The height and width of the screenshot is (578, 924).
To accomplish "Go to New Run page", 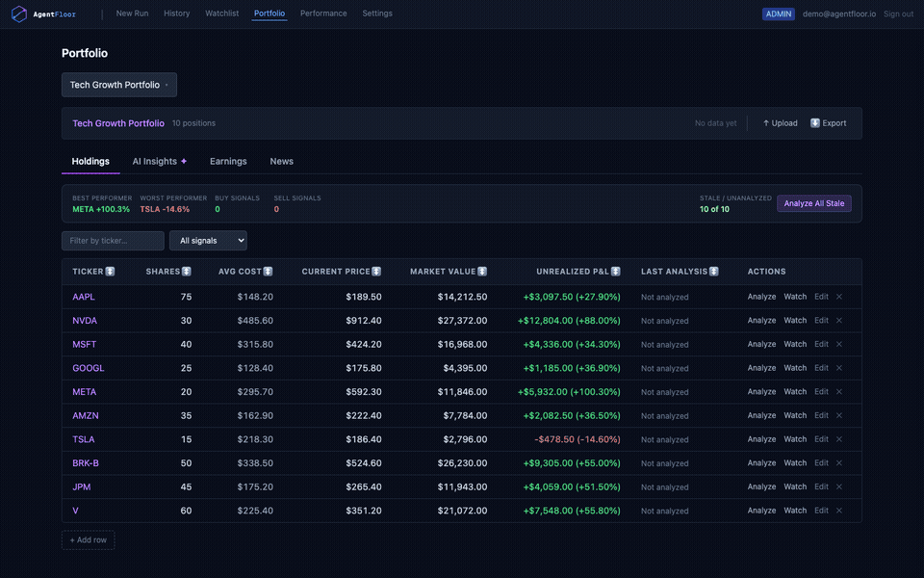I will (x=132, y=13).
